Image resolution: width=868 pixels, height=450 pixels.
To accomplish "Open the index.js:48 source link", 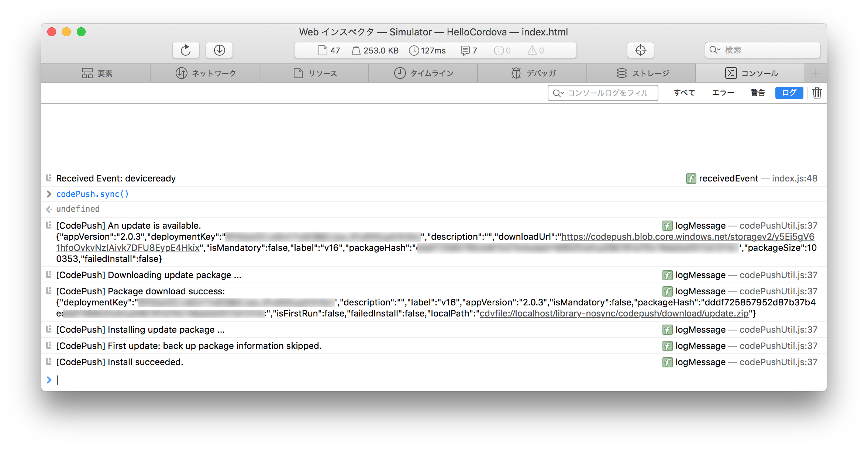I will click(794, 179).
